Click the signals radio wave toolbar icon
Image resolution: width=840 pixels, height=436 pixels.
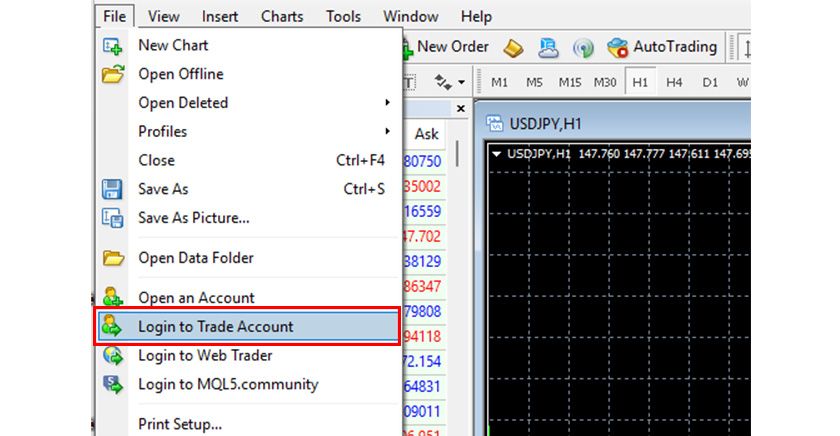pos(583,47)
